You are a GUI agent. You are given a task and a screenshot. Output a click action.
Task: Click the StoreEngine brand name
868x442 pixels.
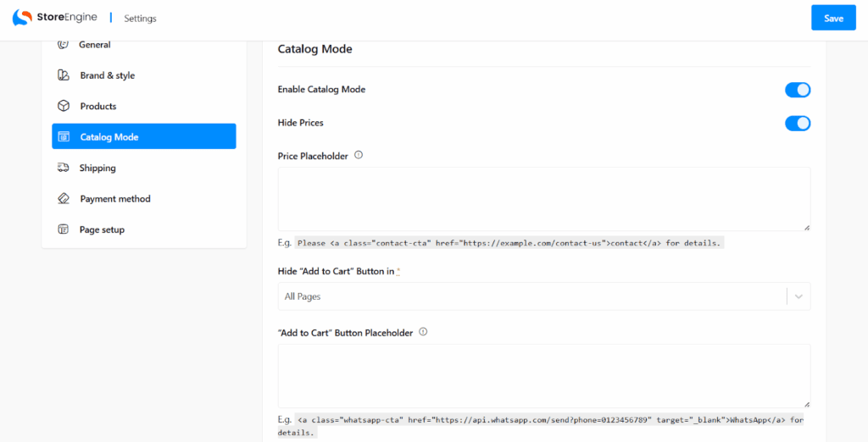pos(67,17)
